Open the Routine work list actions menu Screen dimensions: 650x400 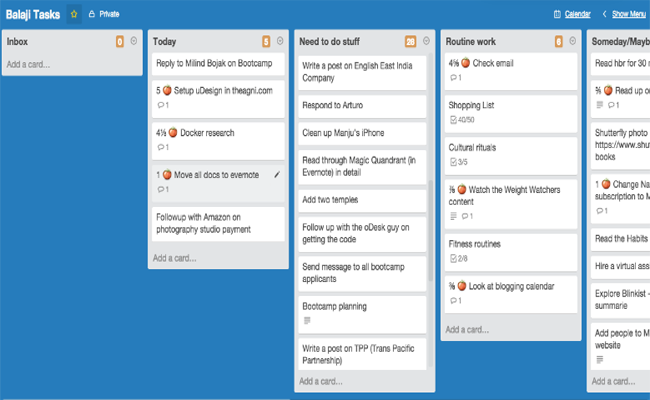click(x=572, y=41)
